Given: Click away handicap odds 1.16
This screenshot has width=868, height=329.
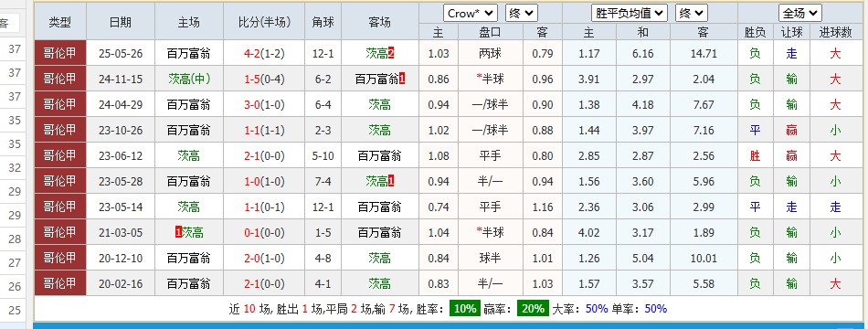Looking at the screenshot, I should (543, 207).
